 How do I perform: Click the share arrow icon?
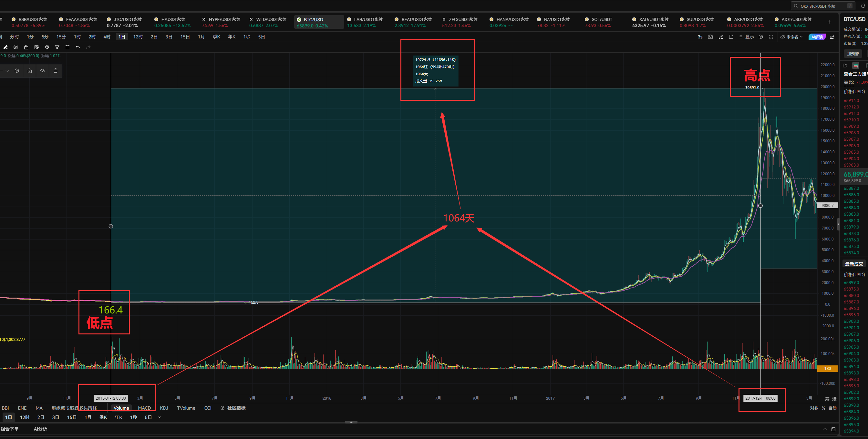832,37
